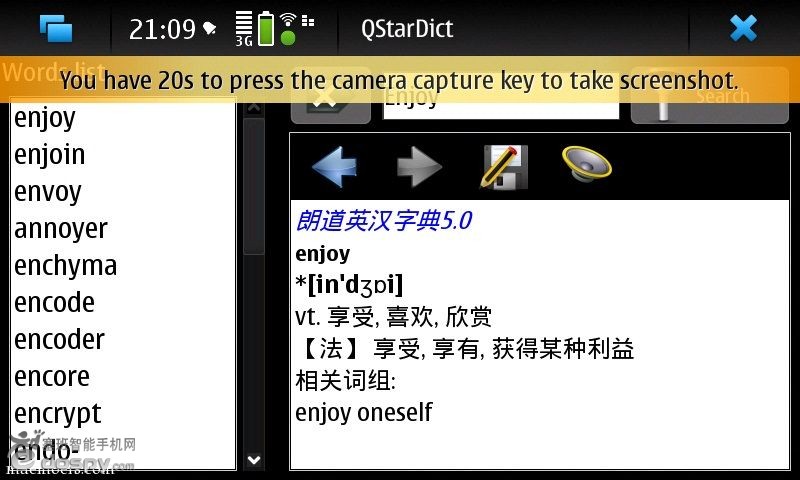Dismiss the yellow screenshot notification banner

point(399,80)
